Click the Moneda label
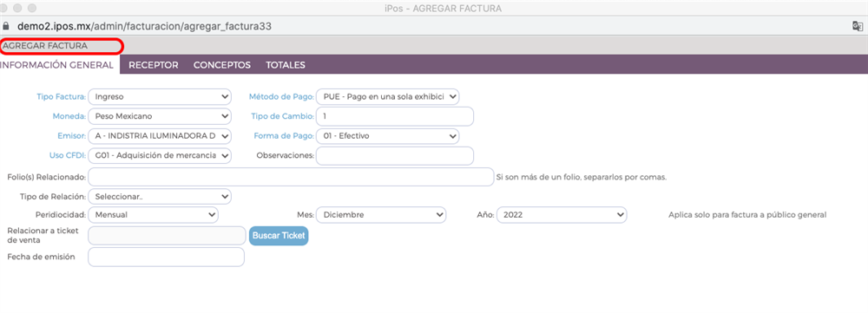Screen dimensions: 868x313 [69, 117]
